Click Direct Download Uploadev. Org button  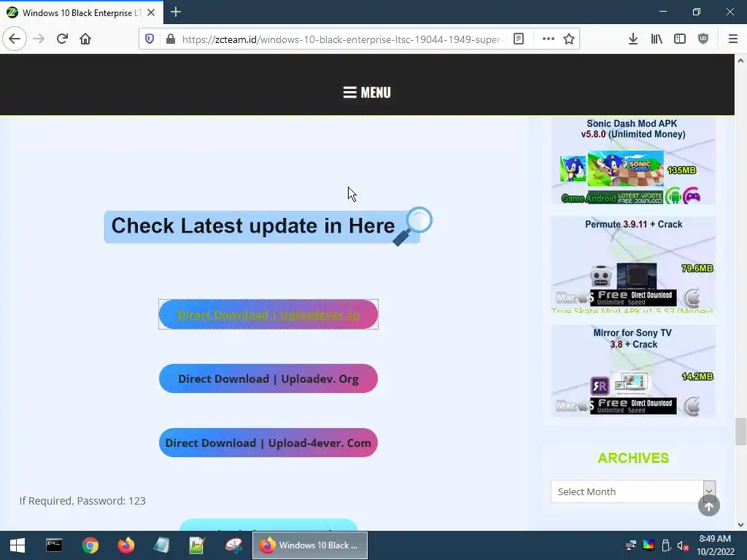[x=268, y=378]
